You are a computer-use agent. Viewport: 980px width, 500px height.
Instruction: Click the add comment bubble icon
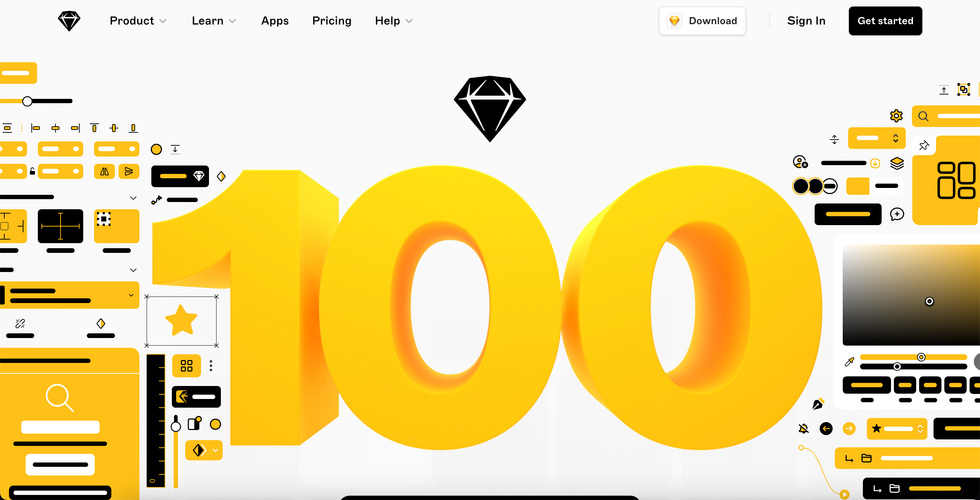pos(897,214)
